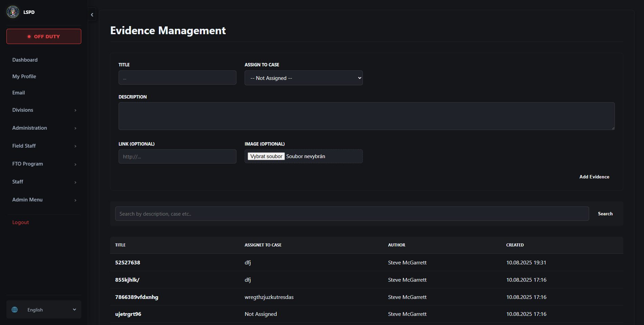Screen dimensions: 644x325
Task: Expand the Administration submenu
Action: point(44,128)
